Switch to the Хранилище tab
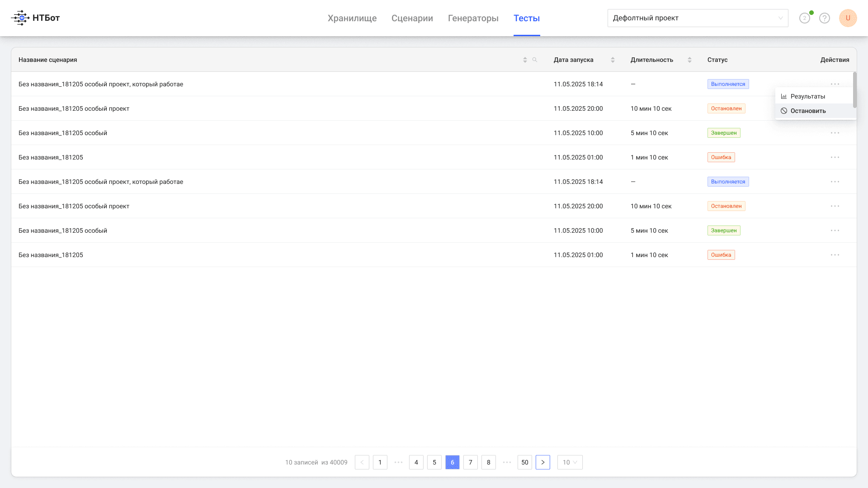 point(352,18)
